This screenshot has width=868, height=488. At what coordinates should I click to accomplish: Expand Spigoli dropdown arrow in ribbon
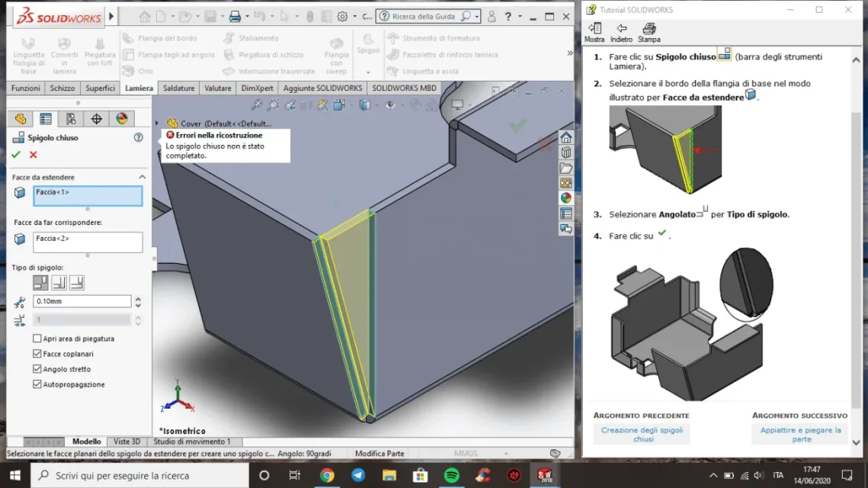click(x=368, y=72)
